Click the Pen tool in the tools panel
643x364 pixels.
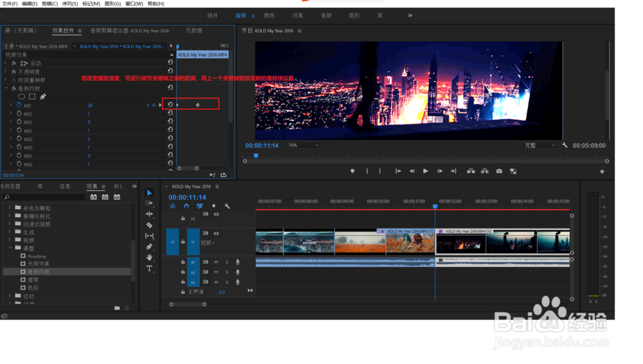click(x=149, y=246)
